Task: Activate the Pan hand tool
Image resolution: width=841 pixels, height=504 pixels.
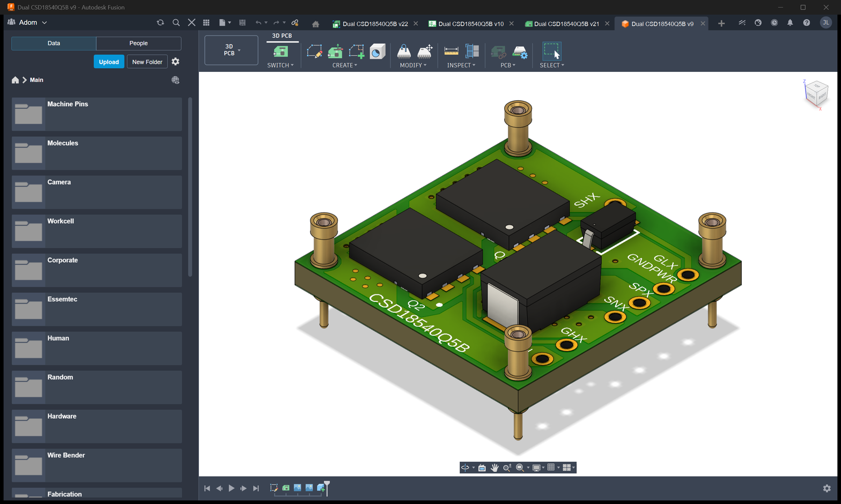Action: click(495, 468)
